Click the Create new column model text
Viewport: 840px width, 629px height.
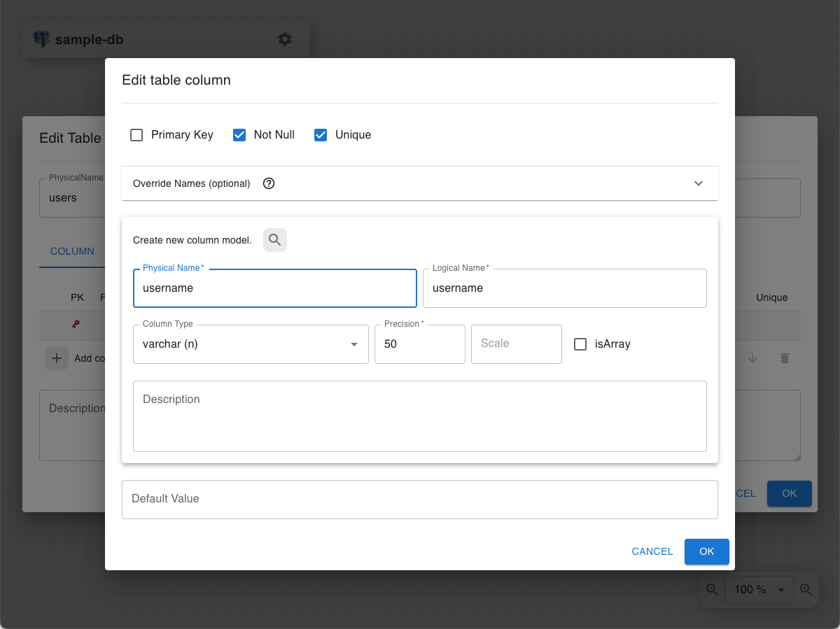(x=192, y=240)
